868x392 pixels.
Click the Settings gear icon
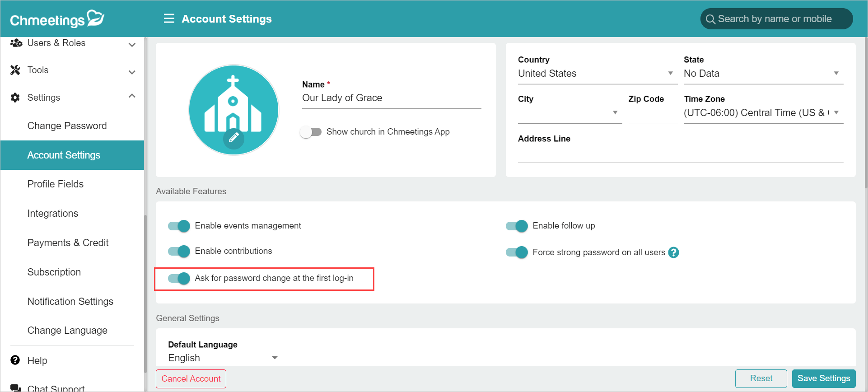15,98
